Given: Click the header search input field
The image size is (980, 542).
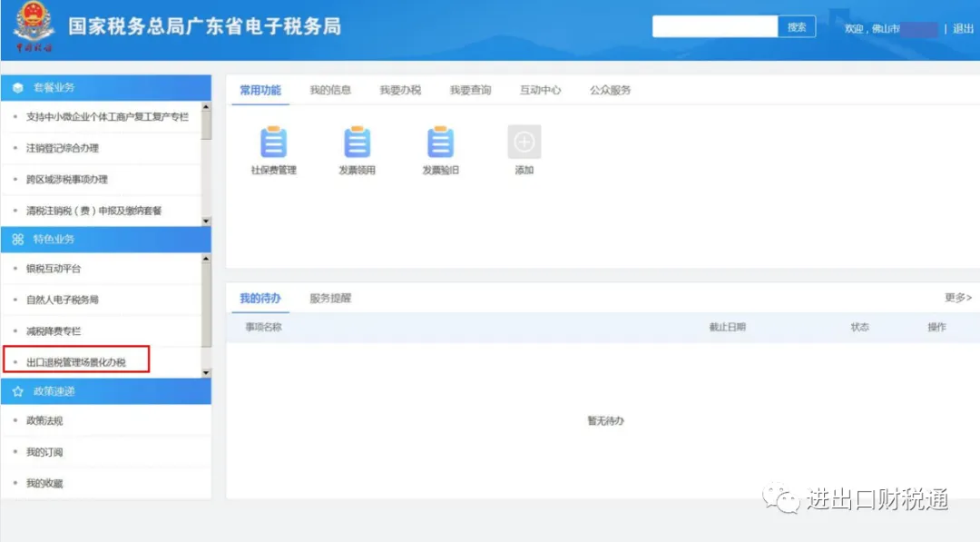Looking at the screenshot, I should 714,27.
